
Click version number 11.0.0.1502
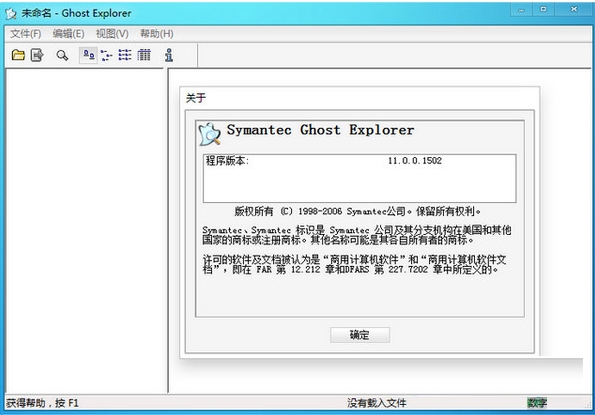[415, 160]
